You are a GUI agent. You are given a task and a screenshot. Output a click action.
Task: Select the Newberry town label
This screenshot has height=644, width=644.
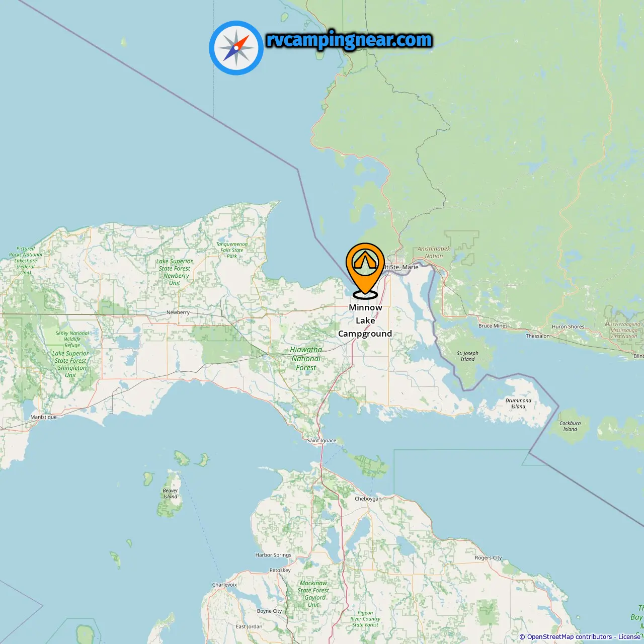tap(178, 312)
